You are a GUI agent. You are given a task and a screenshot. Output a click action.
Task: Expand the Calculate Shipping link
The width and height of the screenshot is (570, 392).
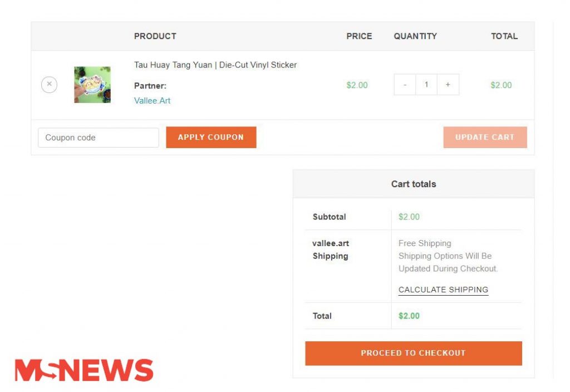click(x=443, y=290)
